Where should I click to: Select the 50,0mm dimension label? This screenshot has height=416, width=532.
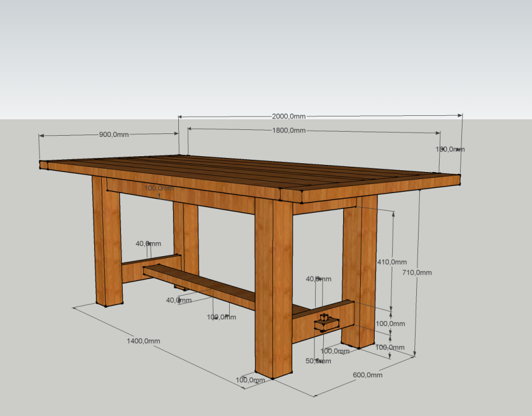[x=318, y=361]
